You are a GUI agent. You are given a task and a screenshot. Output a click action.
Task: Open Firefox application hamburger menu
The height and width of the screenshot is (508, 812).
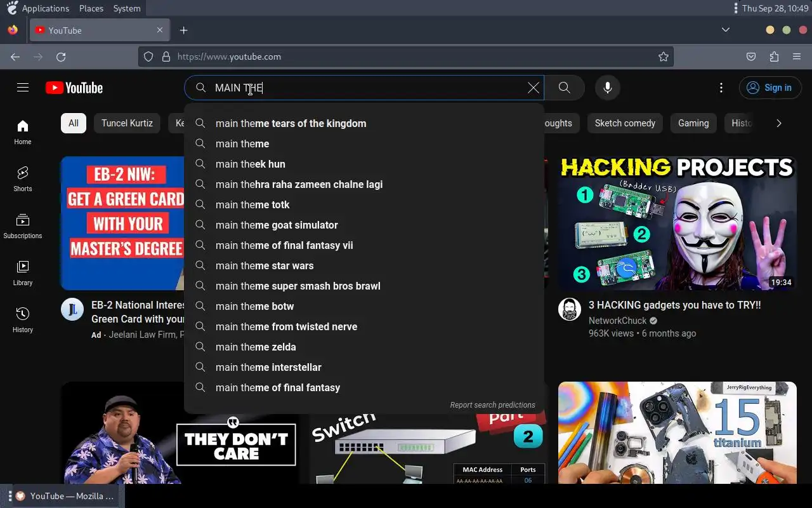797,57
